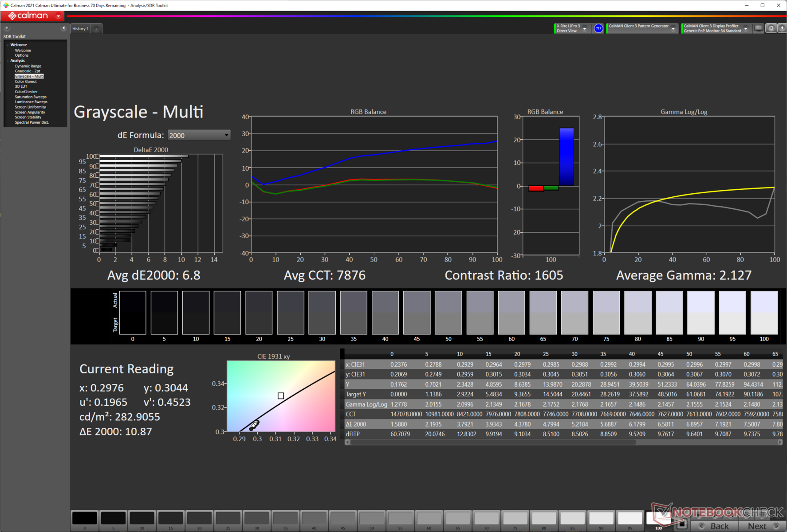Open the Options page

point(22,55)
